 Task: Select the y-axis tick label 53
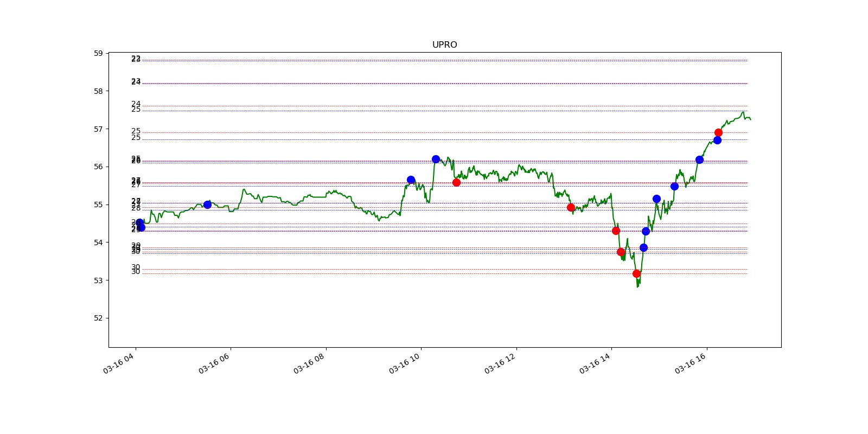(x=98, y=280)
